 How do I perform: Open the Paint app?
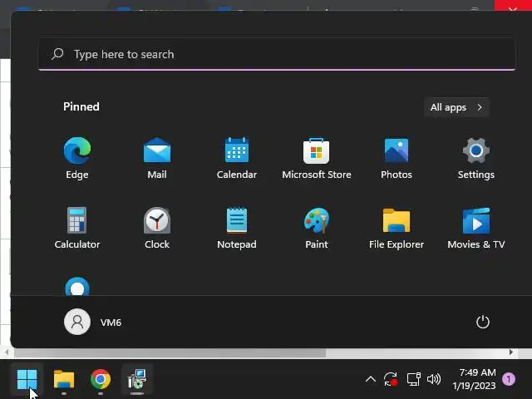point(316,228)
